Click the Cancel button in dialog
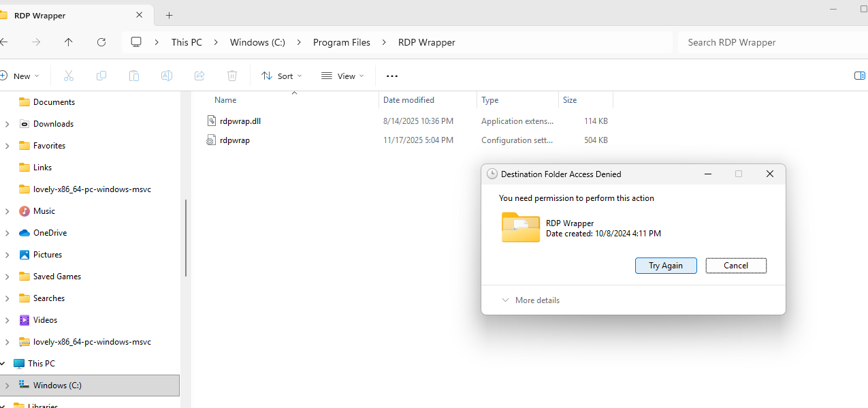 tap(736, 266)
